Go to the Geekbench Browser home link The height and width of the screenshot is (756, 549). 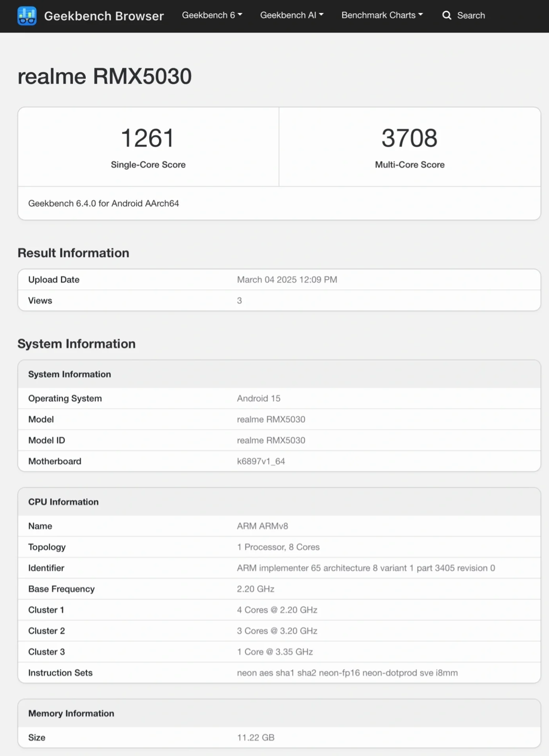(104, 16)
